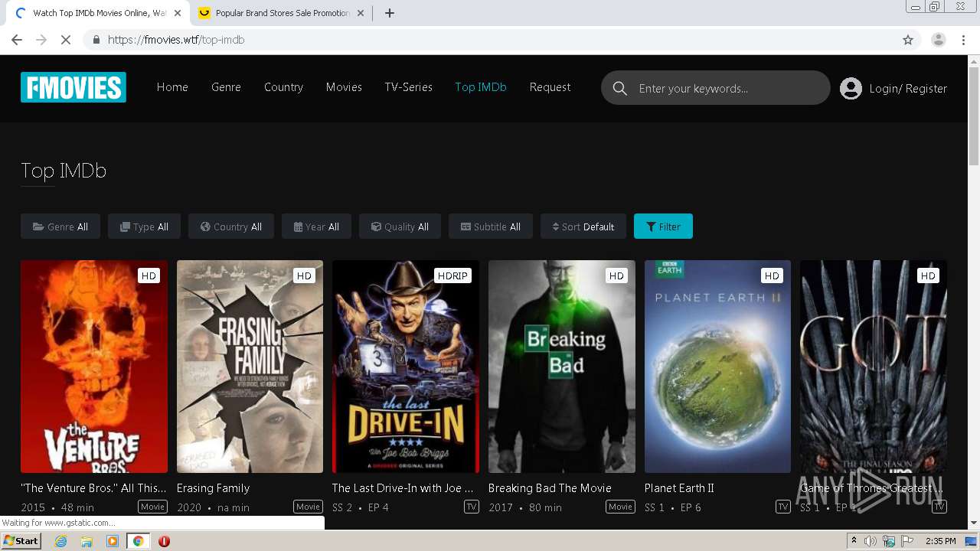Open the Request navigation item
The height and width of the screenshot is (551, 980).
pyautogui.click(x=550, y=87)
